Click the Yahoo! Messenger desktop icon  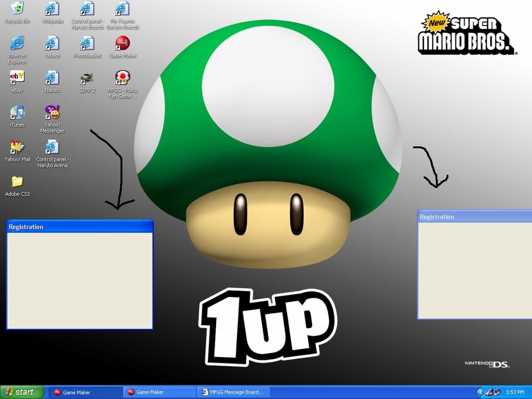point(52,113)
